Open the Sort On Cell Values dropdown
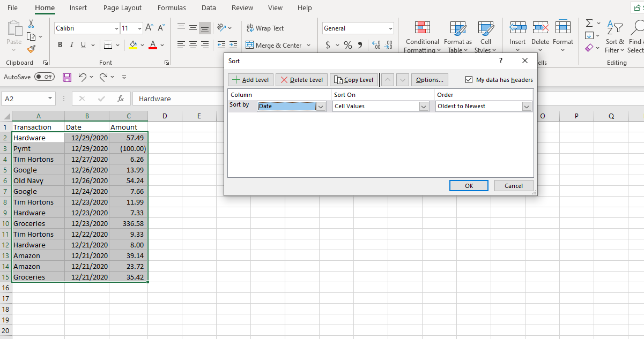Viewport: 644px width, 339px height. coord(424,106)
